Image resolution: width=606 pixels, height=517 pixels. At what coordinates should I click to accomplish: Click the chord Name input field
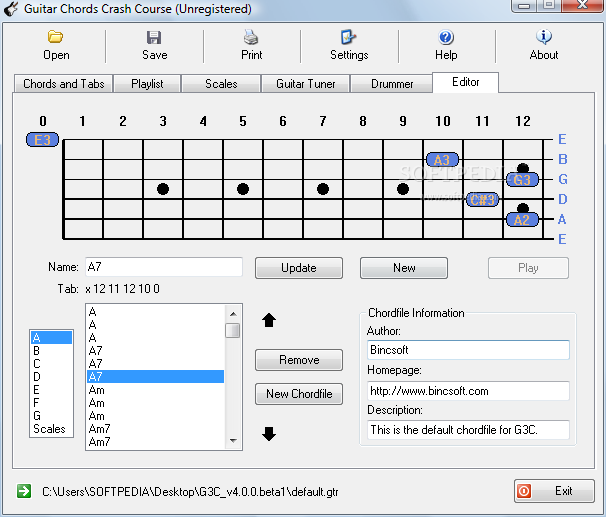(164, 267)
